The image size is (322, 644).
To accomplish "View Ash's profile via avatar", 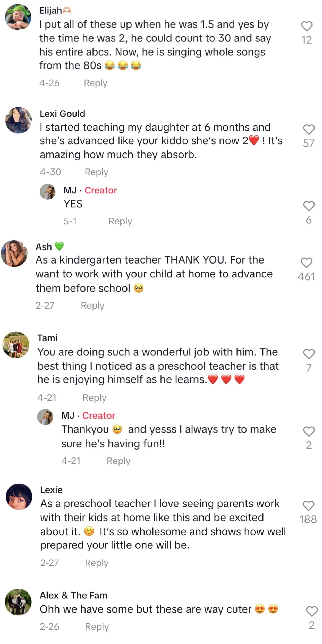I will [14, 253].
